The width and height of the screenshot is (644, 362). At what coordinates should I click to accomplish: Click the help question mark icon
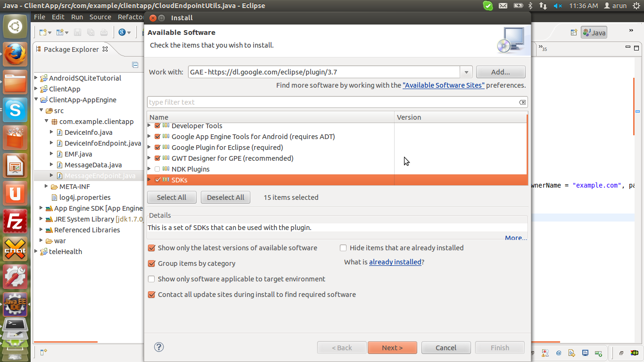[x=159, y=347]
